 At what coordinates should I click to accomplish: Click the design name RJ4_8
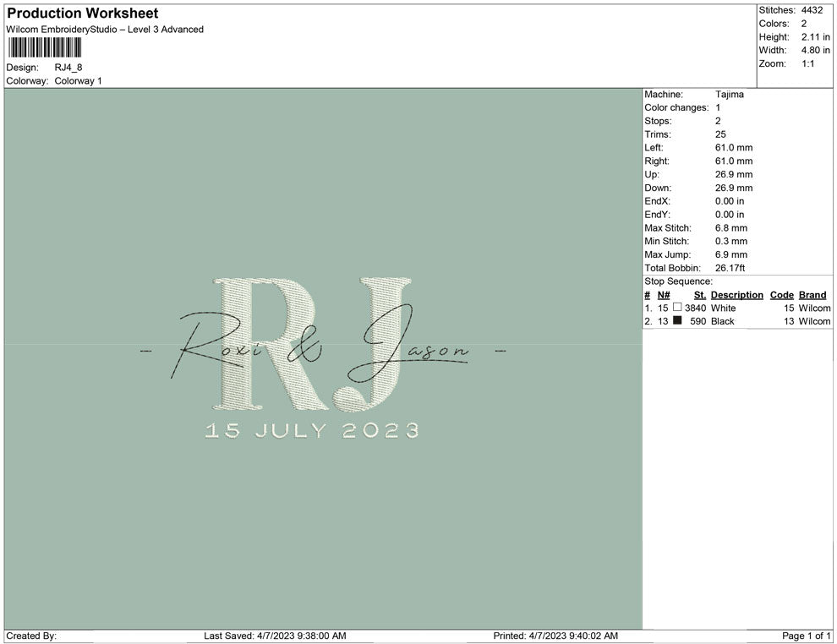pyautogui.click(x=68, y=68)
